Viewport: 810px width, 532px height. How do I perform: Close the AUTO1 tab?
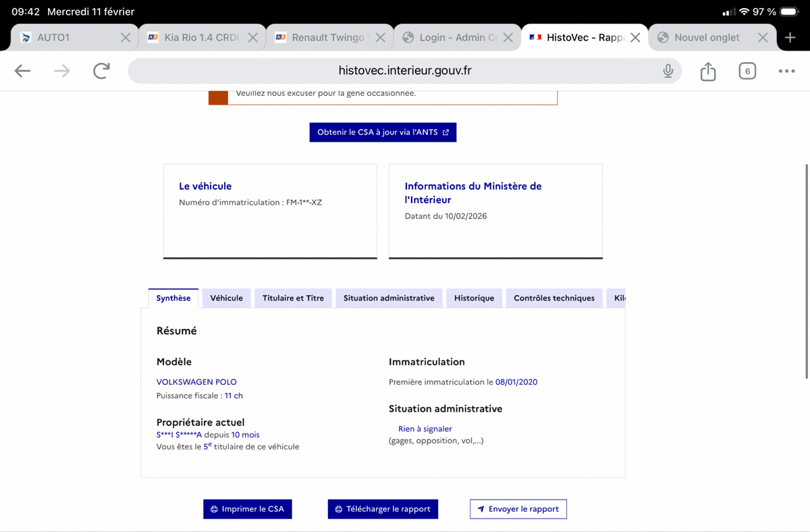(126, 38)
